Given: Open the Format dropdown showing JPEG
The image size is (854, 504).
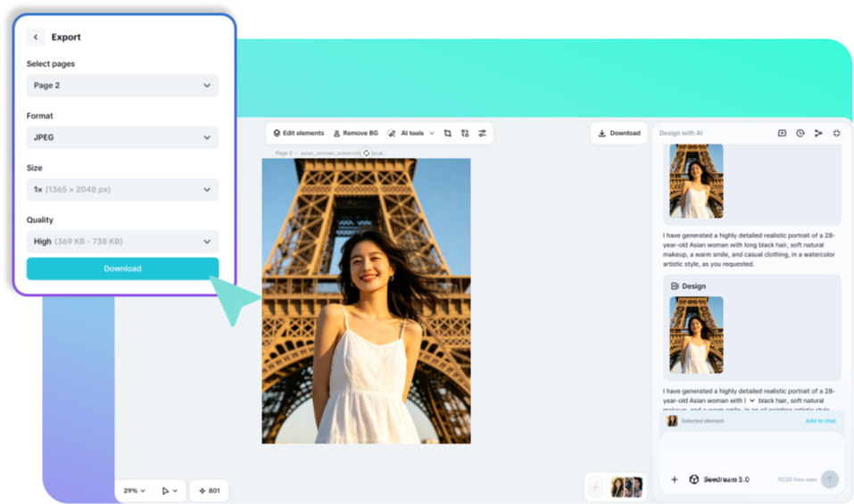Looking at the screenshot, I should 122,137.
